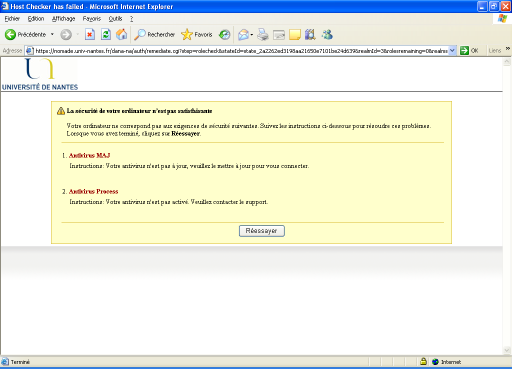Click the Terminé status text
Image resolution: width=512 pixels, height=369 pixels.
point(20,362)
